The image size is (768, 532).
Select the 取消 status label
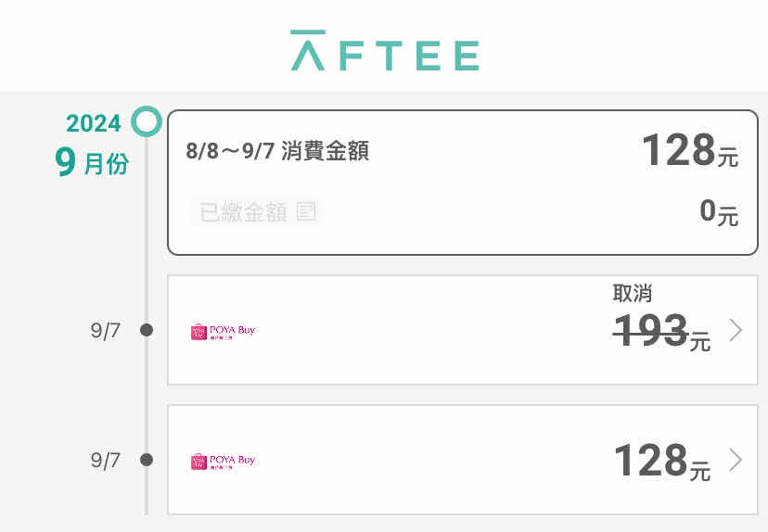(x=632, y=294)
